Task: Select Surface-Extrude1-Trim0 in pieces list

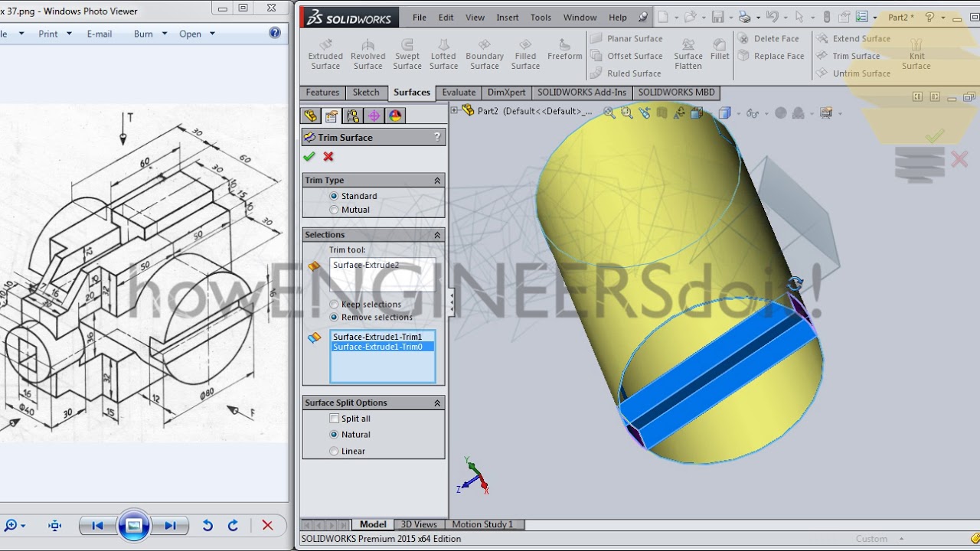Action: (x=382, y=347)
